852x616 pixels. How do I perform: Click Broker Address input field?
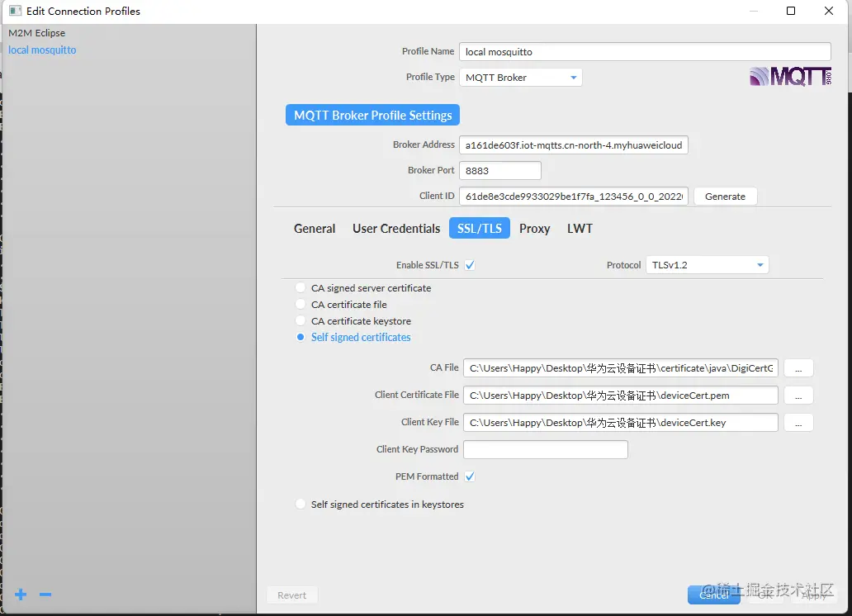tap(574, 145)
